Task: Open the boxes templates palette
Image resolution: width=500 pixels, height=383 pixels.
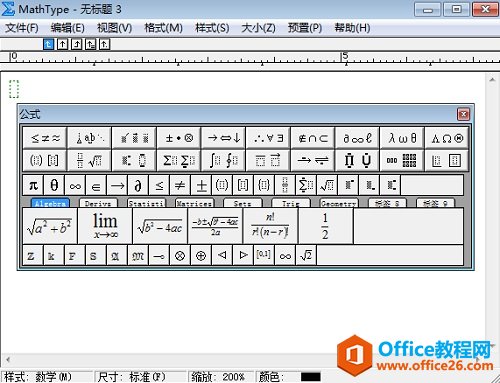Action: click(x=447, y=160)
